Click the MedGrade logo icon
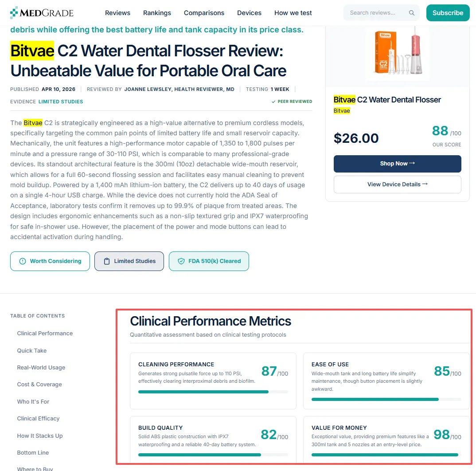This screenshot has height=471, width=476. (x=14, y=13)
